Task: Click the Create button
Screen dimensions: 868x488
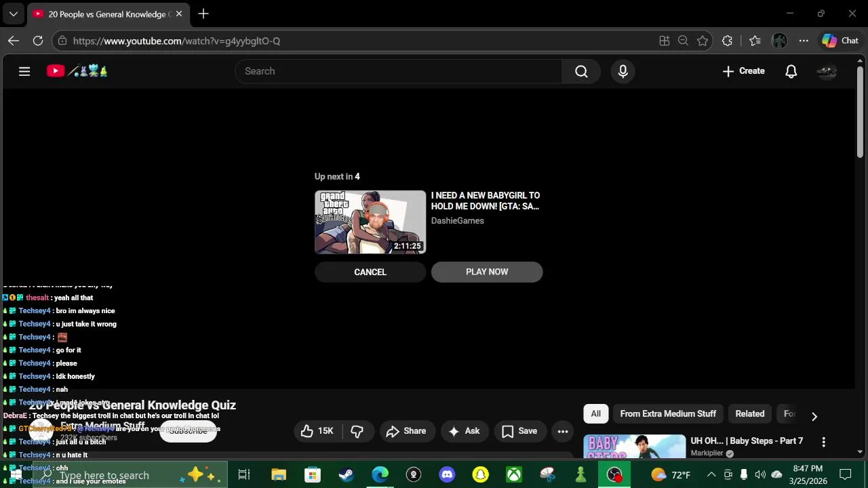Action: click(x=744, y=71)
